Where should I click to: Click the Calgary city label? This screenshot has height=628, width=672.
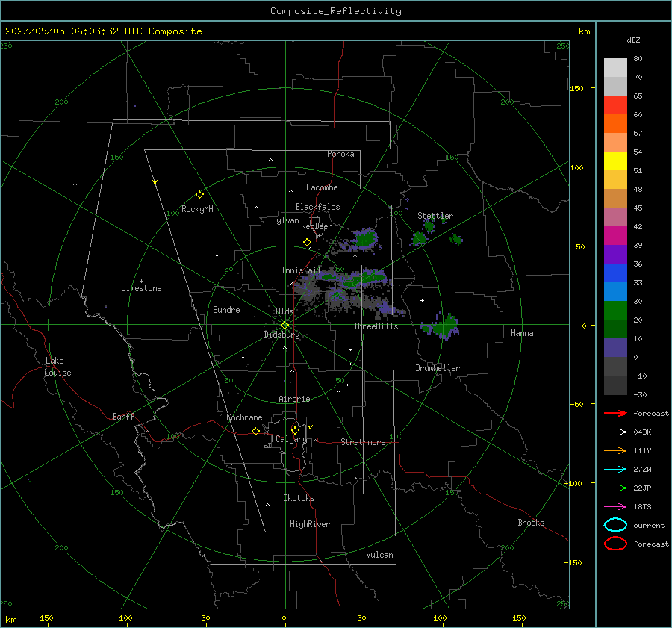(291, 439)
